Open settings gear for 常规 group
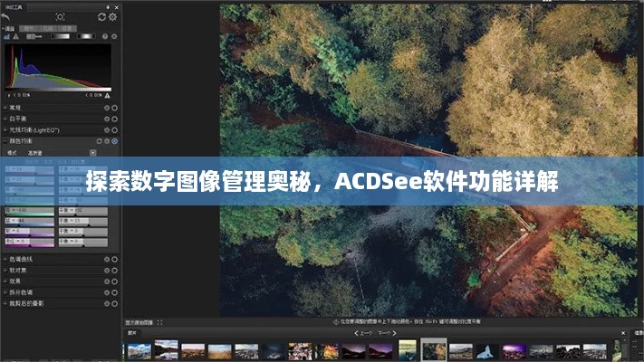The image size is (644, 362). (107, 108)
